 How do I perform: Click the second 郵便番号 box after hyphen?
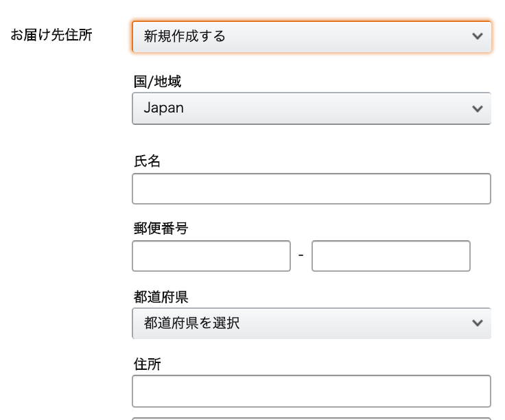(391, 256)
